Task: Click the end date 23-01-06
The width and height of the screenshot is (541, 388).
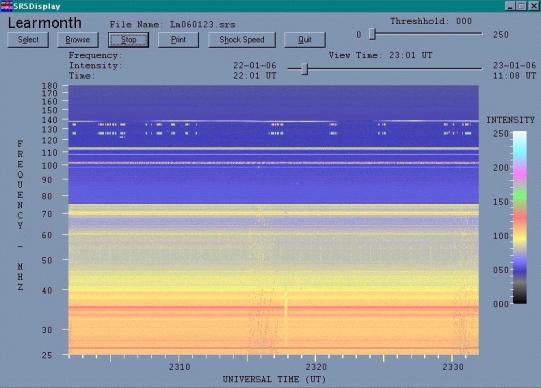Action: click(514, 65)
